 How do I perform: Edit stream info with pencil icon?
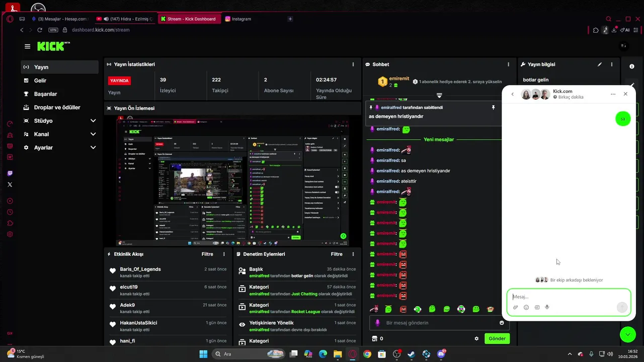599,64
